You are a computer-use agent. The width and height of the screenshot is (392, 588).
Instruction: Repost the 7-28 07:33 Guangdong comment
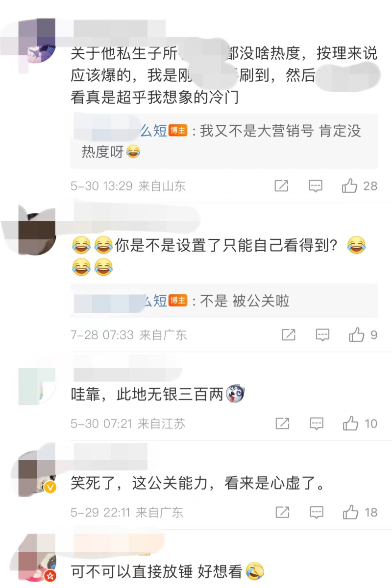[x=289, y=335]
